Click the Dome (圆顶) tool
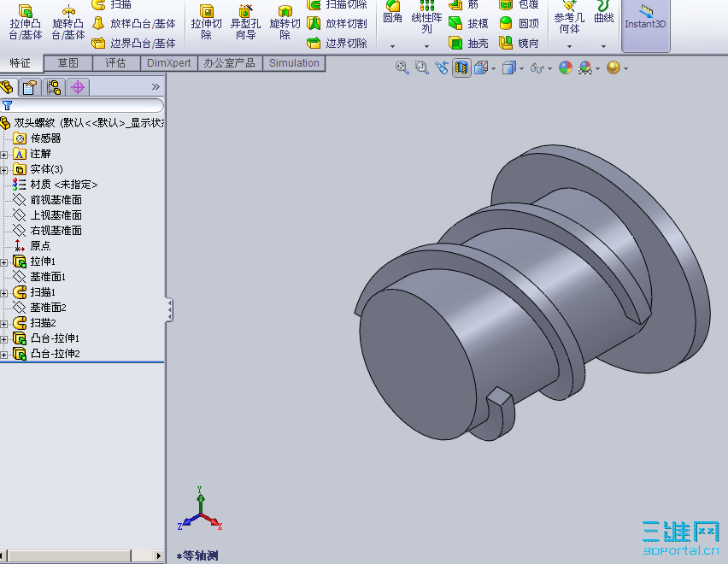Screen dimensions: 728x564 (519, 23)
